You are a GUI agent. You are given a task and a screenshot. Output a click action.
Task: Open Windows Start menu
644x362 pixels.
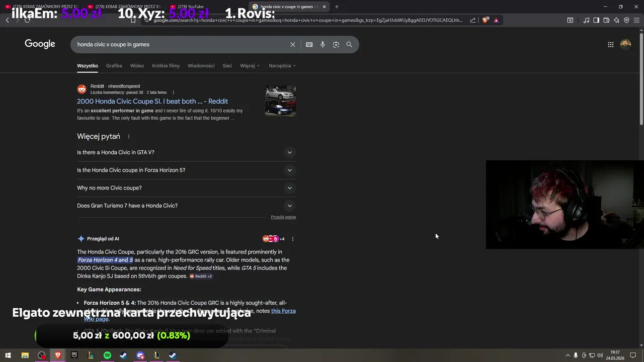point(8,355)
